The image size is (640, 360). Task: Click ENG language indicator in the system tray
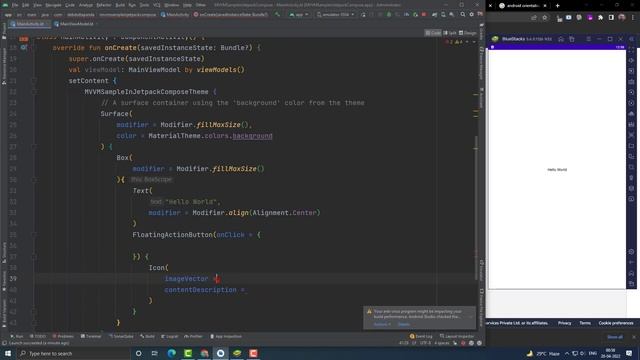[593, 353]
